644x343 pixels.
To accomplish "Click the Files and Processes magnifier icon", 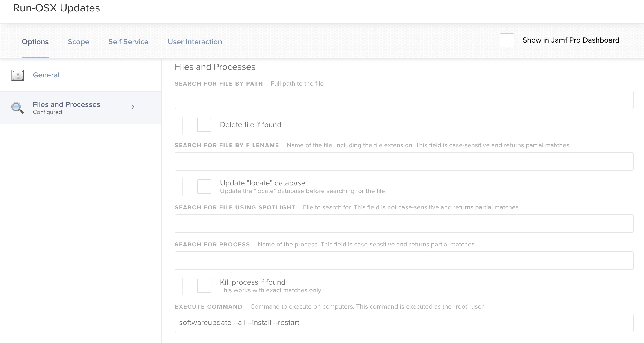I will click(x=17, y=108).
